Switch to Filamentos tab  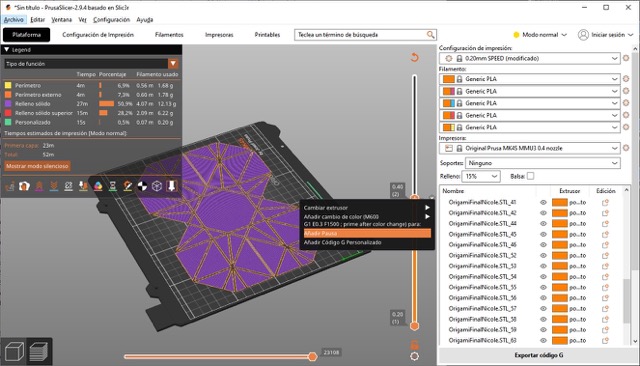click(169, 35)
